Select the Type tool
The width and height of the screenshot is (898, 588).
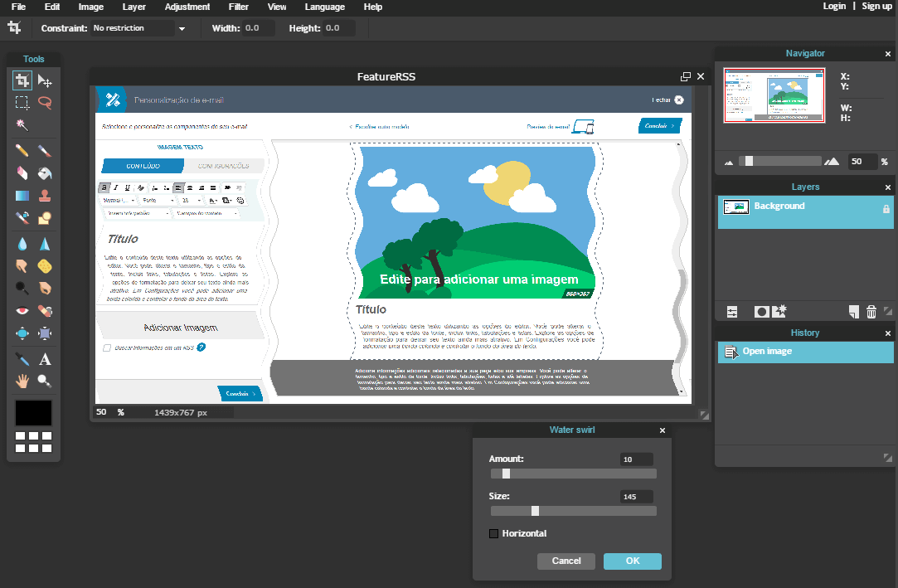(x=45, y=359)
